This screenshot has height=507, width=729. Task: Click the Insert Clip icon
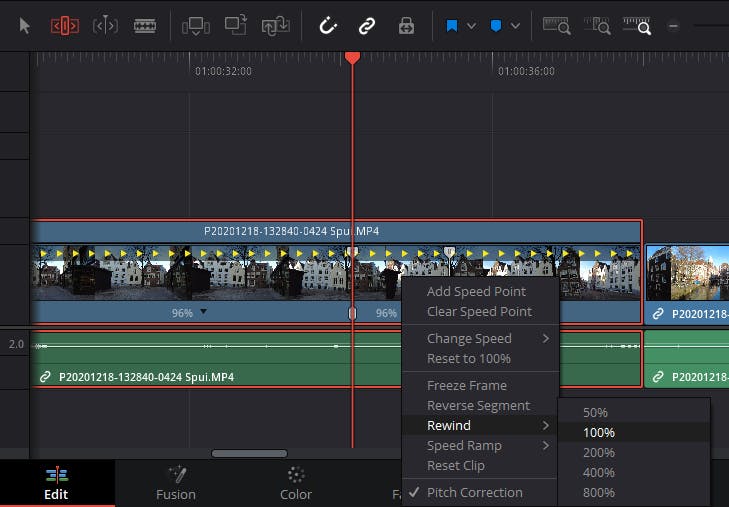(x=196, y=26)
